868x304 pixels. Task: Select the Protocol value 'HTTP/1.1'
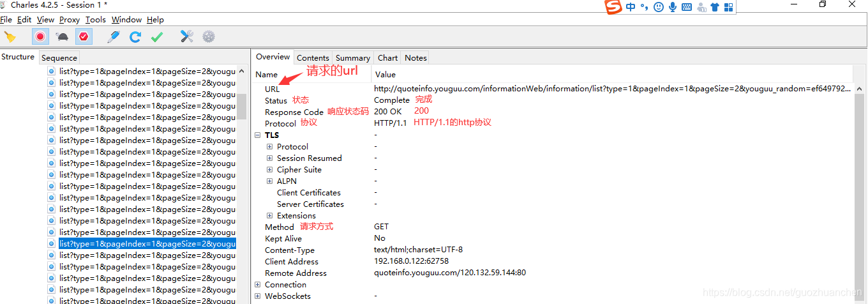390,123
